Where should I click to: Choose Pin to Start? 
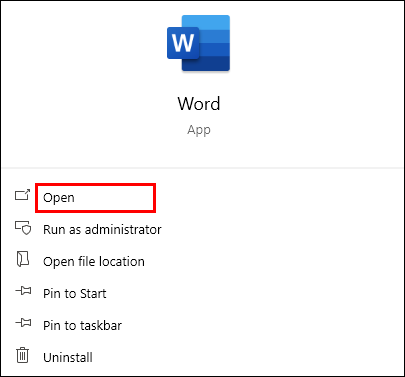click(x=75, y=294)
